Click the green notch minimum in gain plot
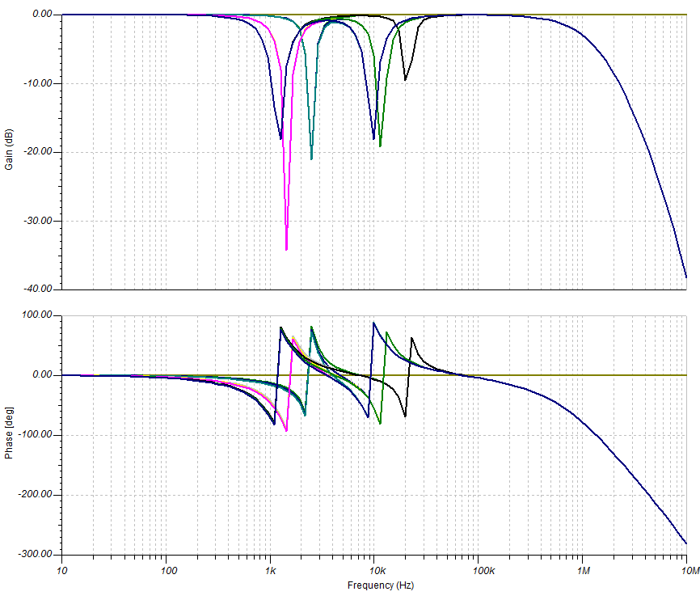700x600 pixels. pos(380,146)
